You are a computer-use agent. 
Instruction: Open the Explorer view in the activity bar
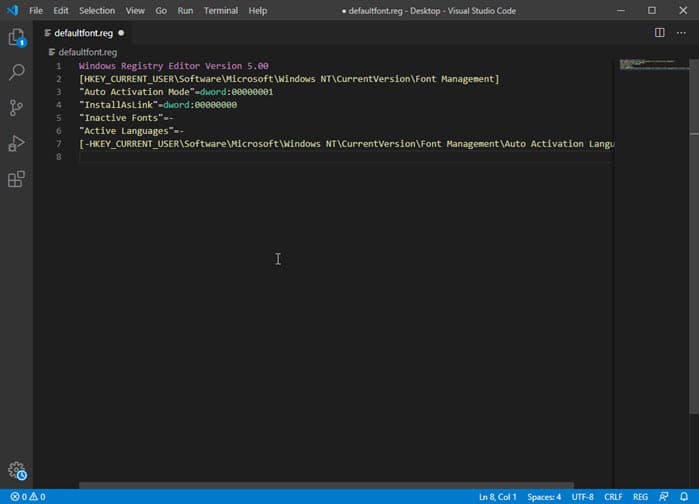tap(16, 37)
